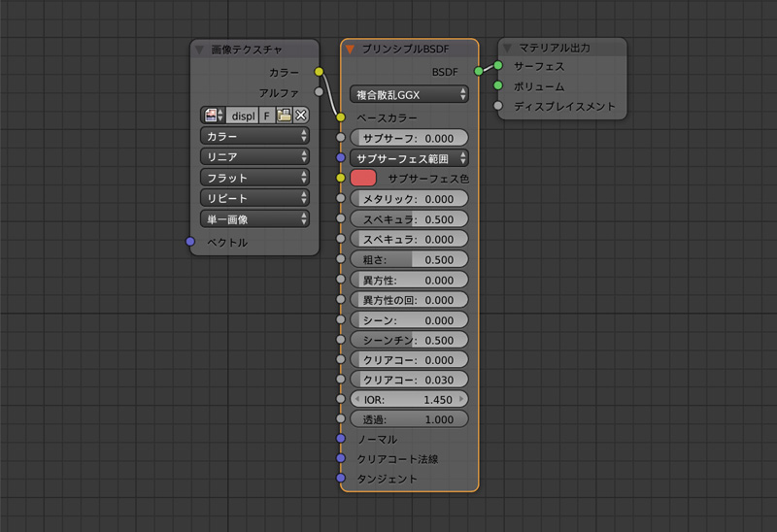This screenshot has height=532, width=777.
Task: Click the image browse icon in 画像テクスチャ node
Action: (212, 115)
